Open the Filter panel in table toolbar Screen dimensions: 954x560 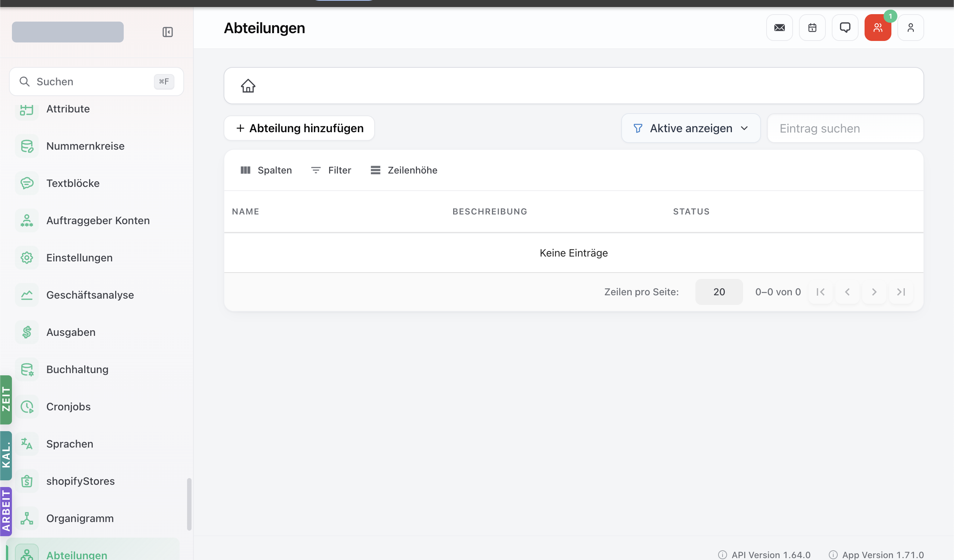[331, 170]
